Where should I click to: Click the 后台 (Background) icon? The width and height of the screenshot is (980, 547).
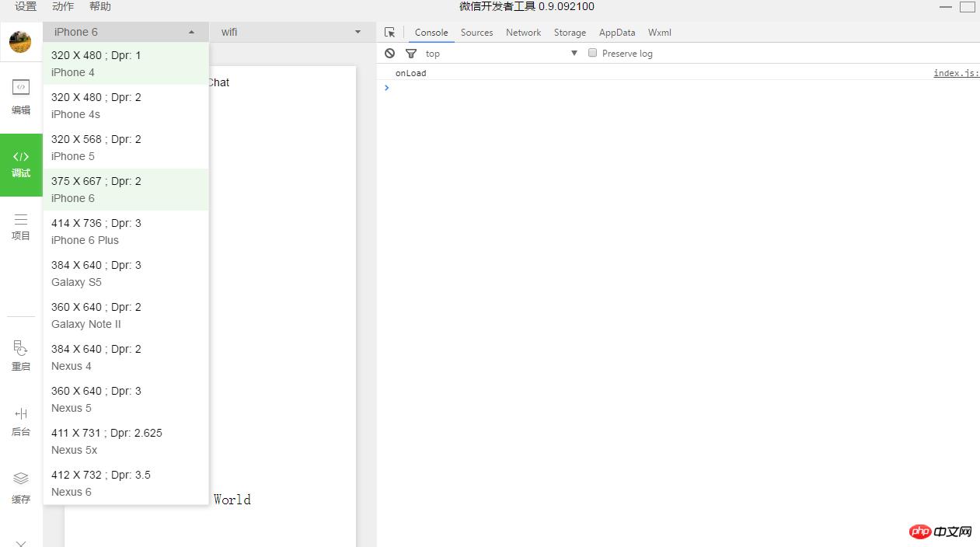point(21,421)
